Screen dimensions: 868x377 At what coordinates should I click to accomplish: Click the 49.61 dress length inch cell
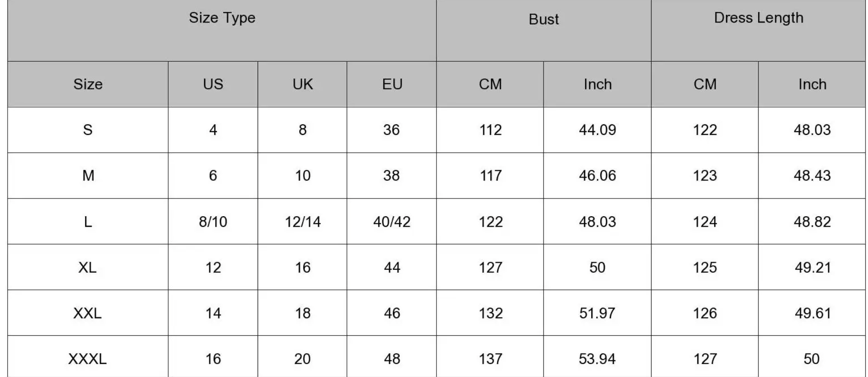[x=812, y=313]
